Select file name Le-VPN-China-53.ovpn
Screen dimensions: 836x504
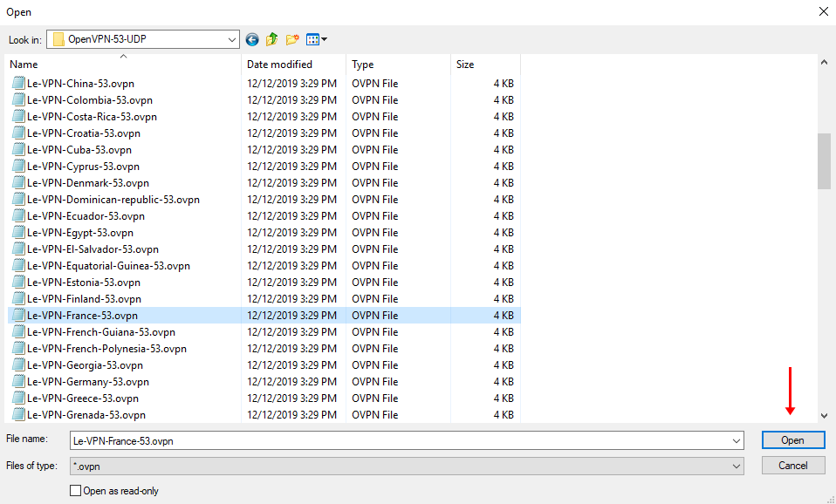[80, 83]
